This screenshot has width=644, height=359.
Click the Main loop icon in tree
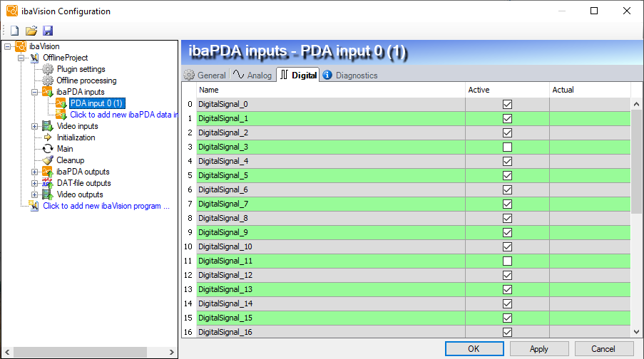pyautogui.click(x=48, y=149)
